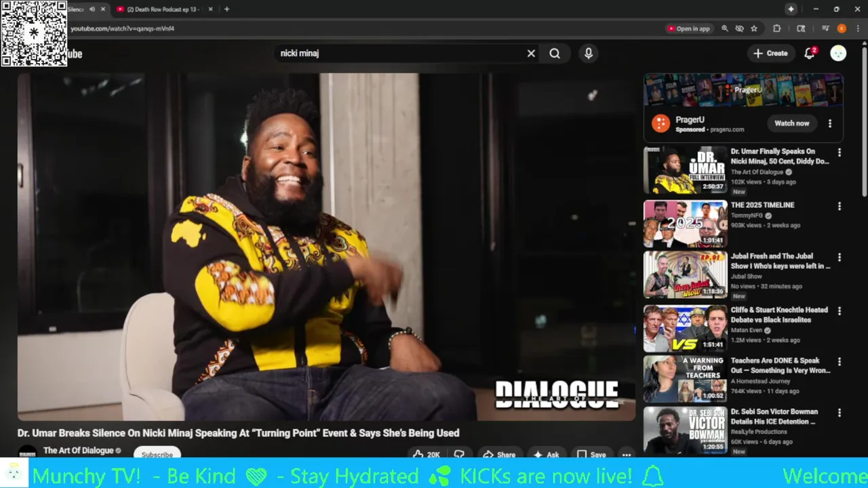The image size is (868, 488).
Task: Open YouTube notifications bell
Action: pos(809,54)
